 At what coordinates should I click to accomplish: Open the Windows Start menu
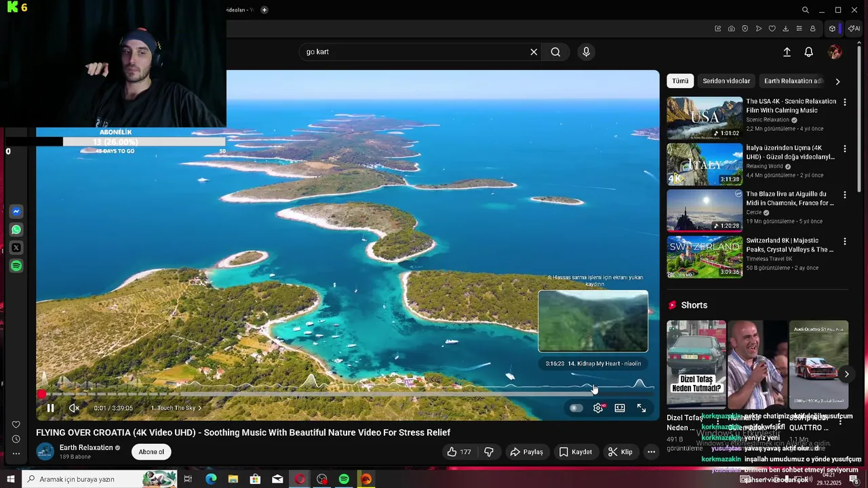[x=10, y=479]
